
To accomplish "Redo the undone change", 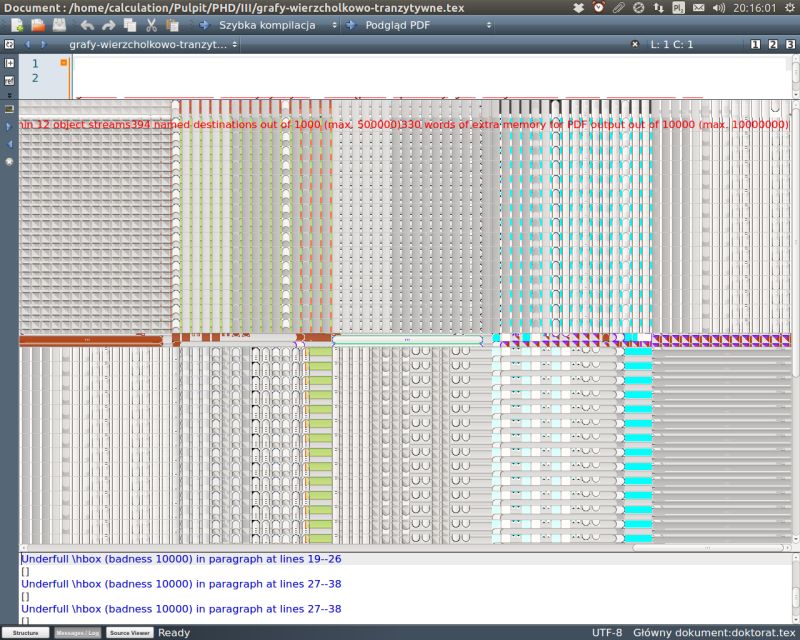I will pyautogui.click(x=107, y=28).
